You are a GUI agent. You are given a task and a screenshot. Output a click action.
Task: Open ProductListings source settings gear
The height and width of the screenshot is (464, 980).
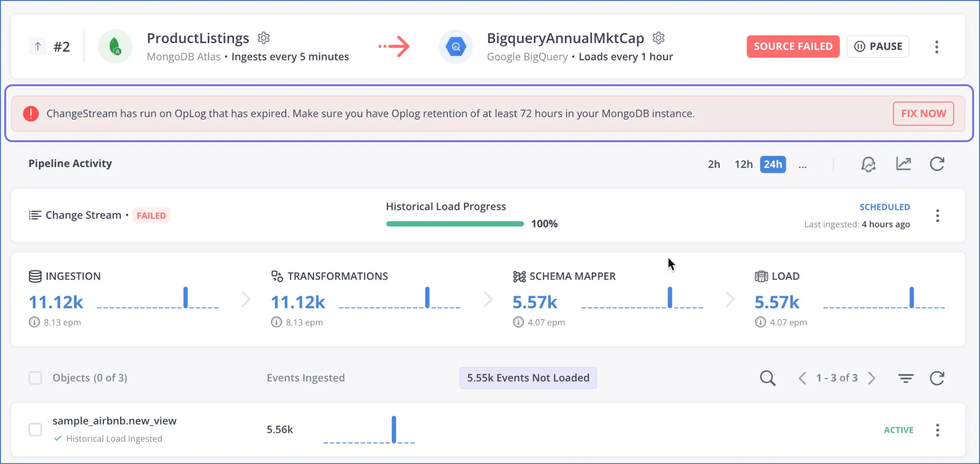[x=264, y=38]
